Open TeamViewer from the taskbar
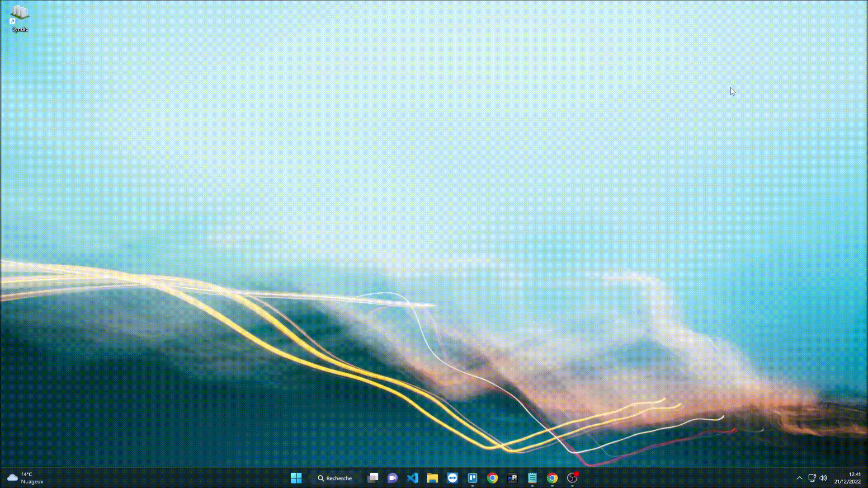Viewport: 868px width, 488px height. (453, 478)
